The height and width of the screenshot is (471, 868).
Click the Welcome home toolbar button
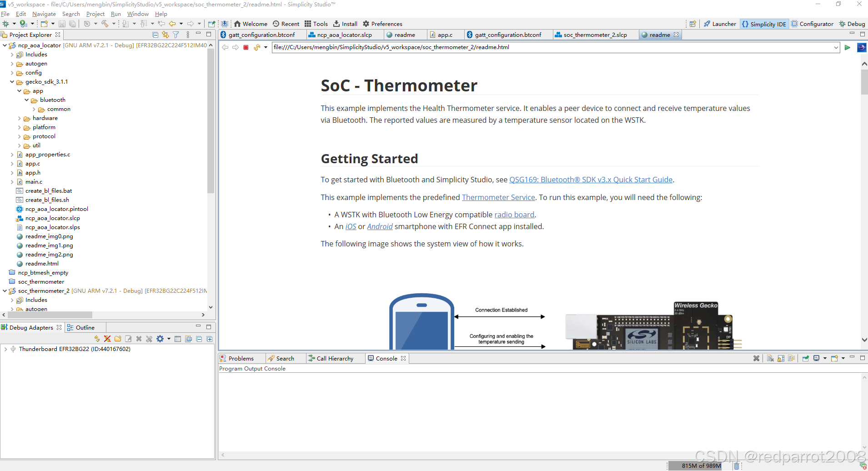251,24
